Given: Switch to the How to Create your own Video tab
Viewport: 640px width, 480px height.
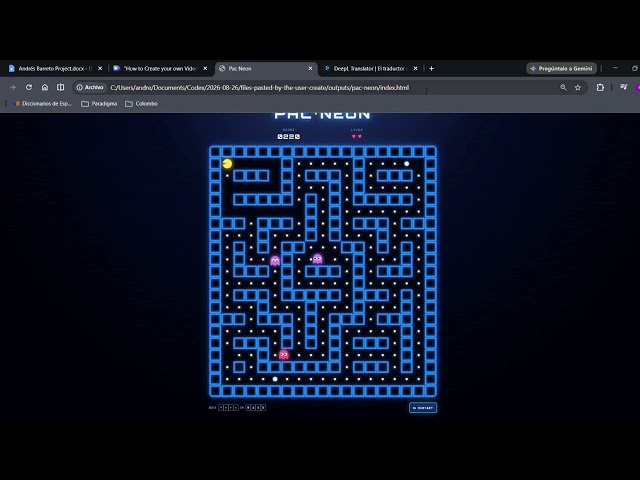Looking at the screenshot, I should point(160,69).
